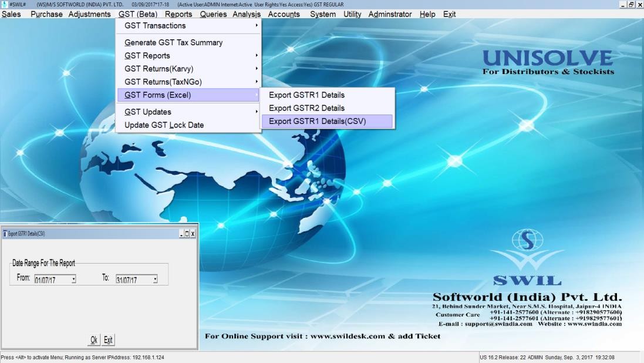Click the release version status text

click(503, 357)
